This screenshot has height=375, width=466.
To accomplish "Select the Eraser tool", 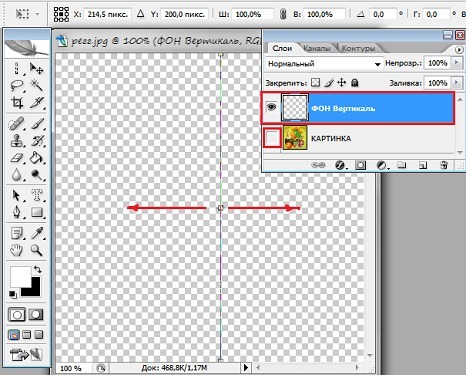I will point(17,158).
